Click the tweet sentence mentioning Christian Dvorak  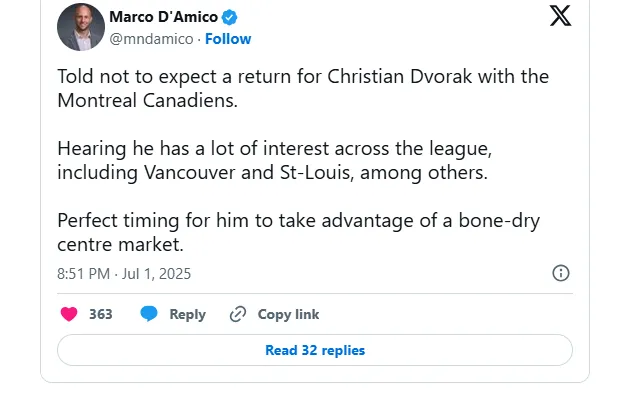point(303,88)
